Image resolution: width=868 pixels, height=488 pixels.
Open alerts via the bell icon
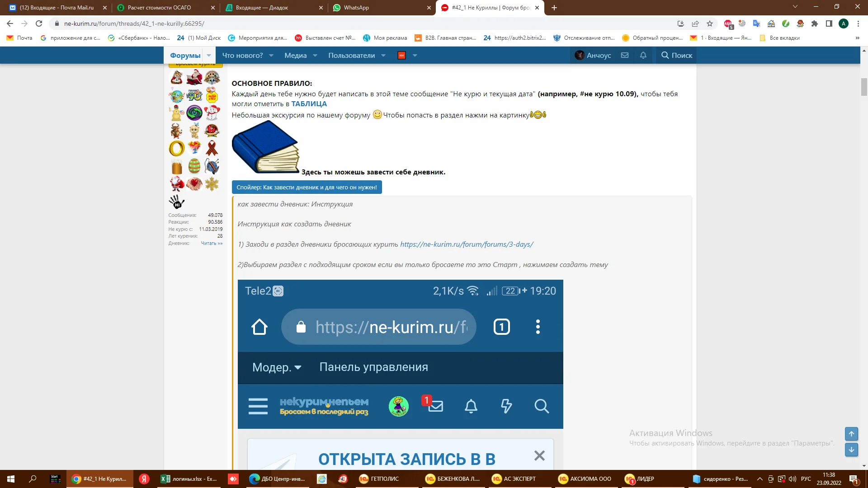click(x=643, y=55)
